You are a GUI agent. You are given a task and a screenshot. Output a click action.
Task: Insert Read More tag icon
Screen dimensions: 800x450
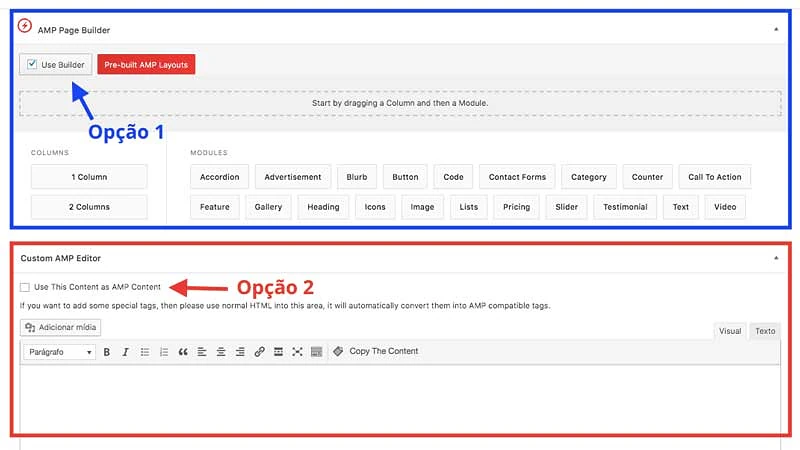pos(278,352)
